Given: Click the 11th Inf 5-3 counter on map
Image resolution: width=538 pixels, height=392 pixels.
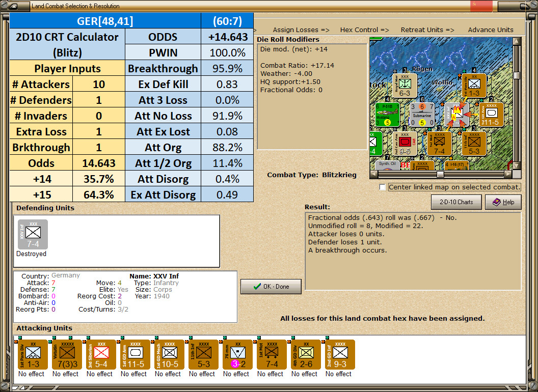Looking at the screenshot, I should pos(474,144).
